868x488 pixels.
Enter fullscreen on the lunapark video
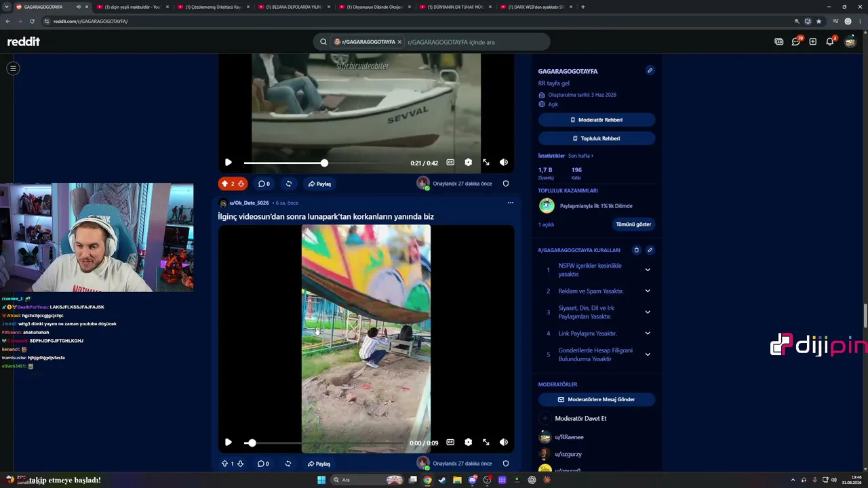point(486,443)
